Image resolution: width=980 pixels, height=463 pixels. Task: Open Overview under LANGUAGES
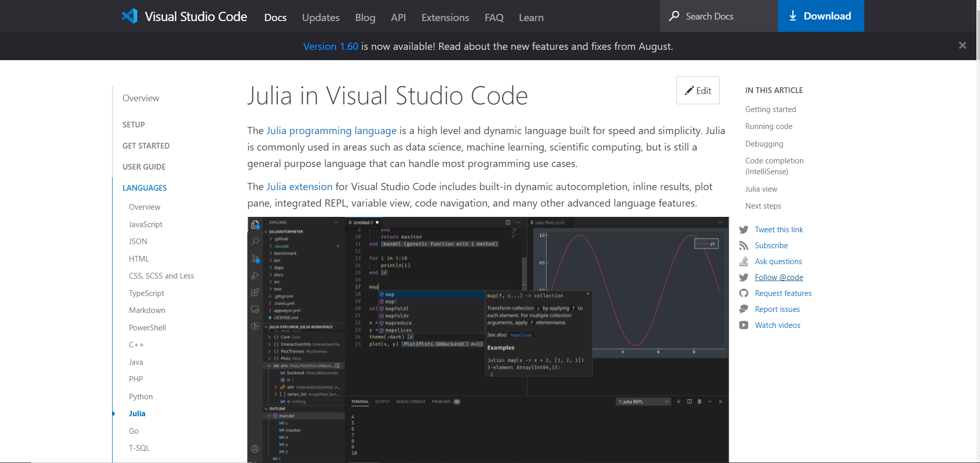tap(144, 207)
